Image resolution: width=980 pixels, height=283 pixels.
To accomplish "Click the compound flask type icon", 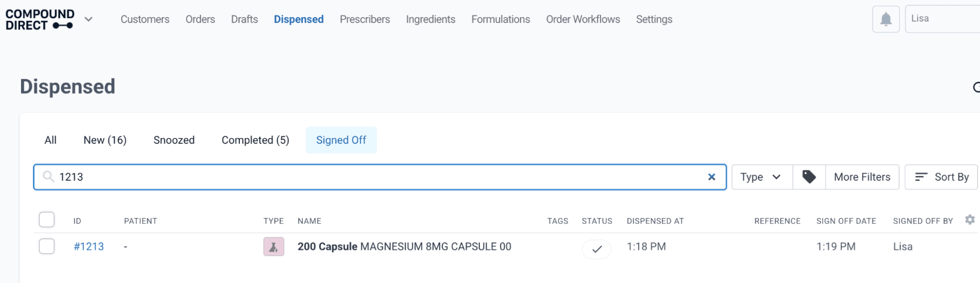I will click(274, 246).
